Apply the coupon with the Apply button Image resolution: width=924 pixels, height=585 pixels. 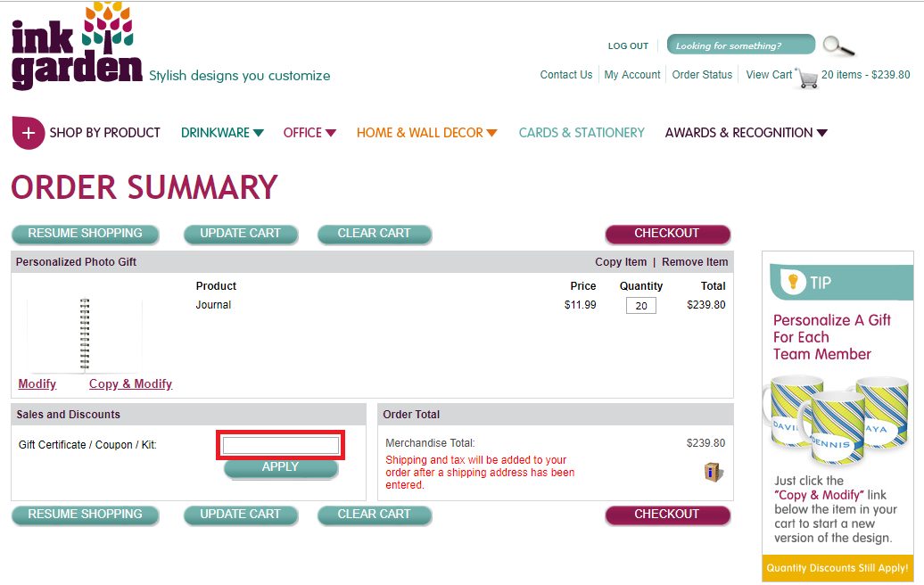click(280, 467)
